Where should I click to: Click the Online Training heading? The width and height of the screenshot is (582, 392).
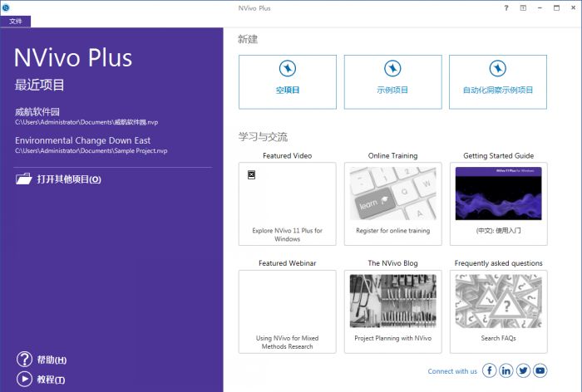(x=392, y=156)
